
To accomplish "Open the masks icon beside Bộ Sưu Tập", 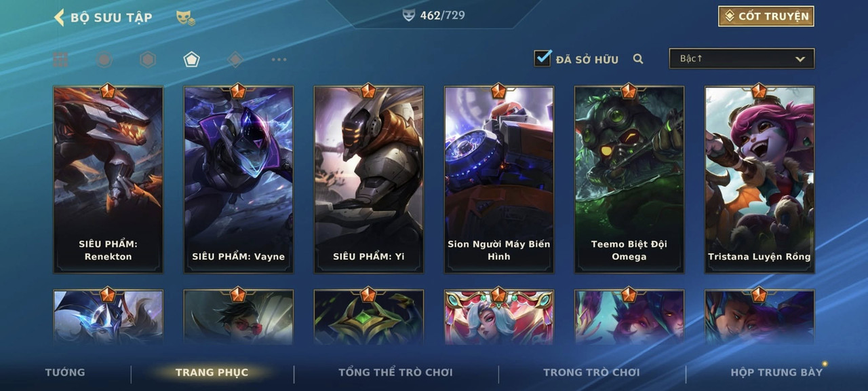I will [x=185, y=18].
